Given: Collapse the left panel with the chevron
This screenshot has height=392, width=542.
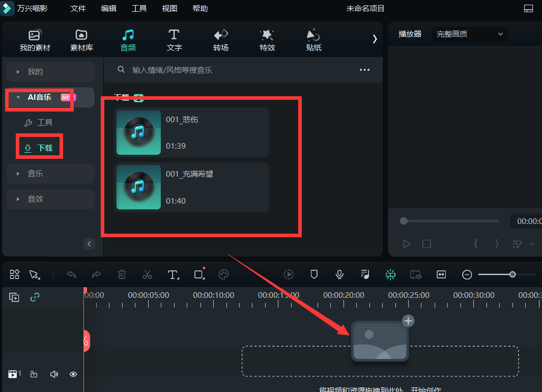Looking at the screenshot, I should [89, 243].
